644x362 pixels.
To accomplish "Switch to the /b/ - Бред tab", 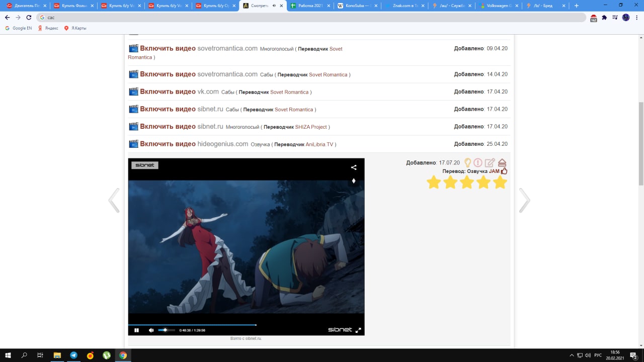I will pyautogui.click(x=546, y=6).
